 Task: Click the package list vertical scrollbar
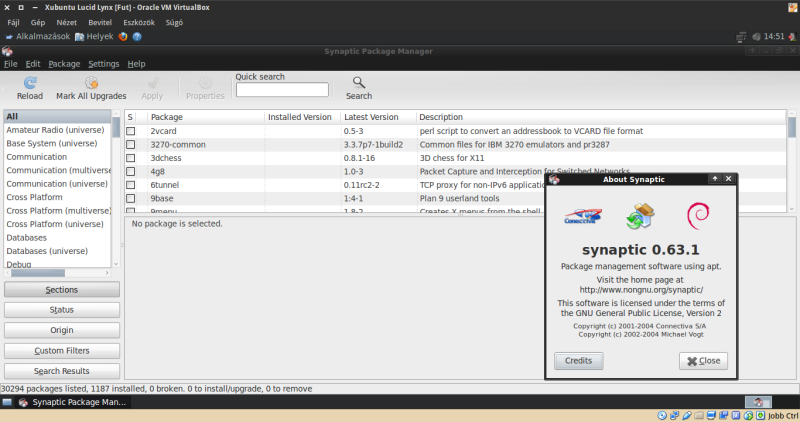(x=792, y=128)
